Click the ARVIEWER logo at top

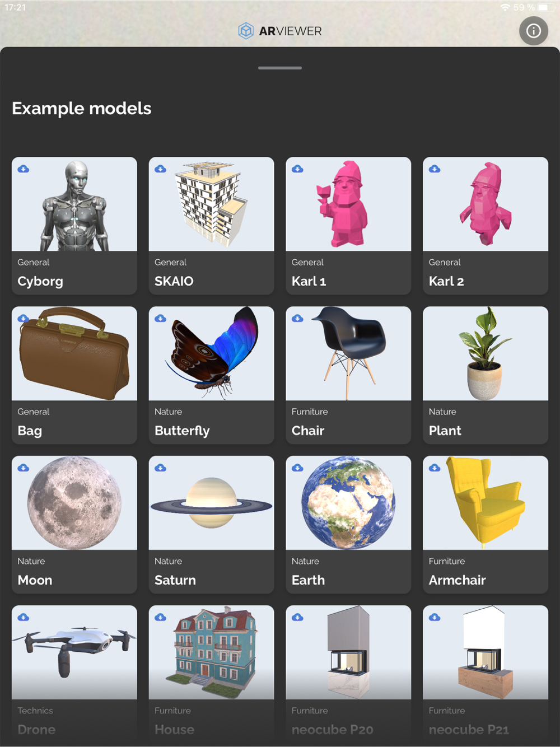[280, 31]
